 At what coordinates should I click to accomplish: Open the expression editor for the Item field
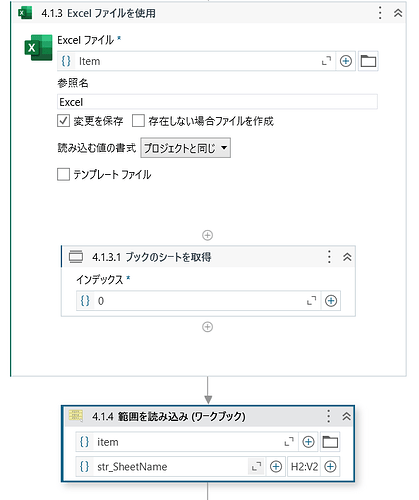point(326,61)
